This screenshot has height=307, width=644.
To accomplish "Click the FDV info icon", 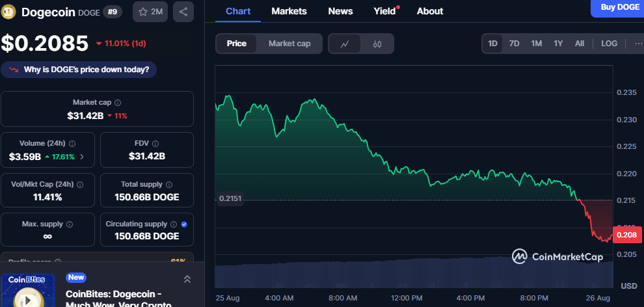I will pos(155,144).
